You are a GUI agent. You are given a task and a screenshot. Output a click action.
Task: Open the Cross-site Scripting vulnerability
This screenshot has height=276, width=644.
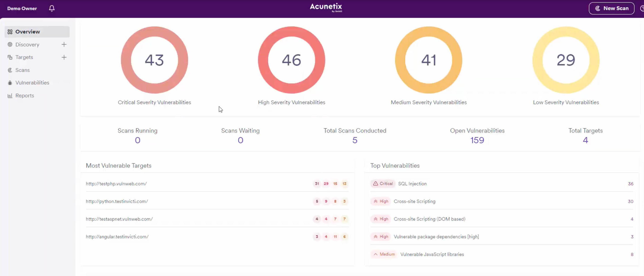tap(414, 201)
